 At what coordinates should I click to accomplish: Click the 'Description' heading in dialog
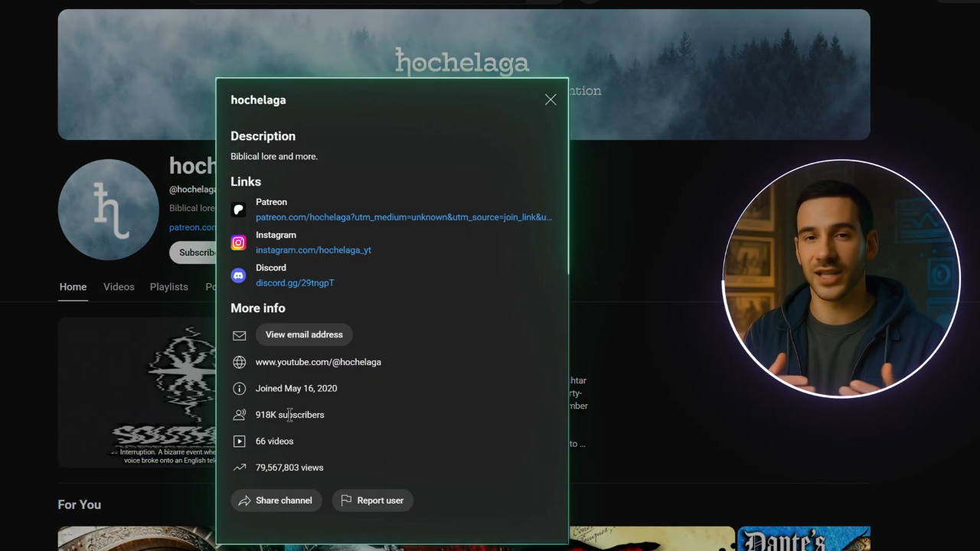[263, 136]
